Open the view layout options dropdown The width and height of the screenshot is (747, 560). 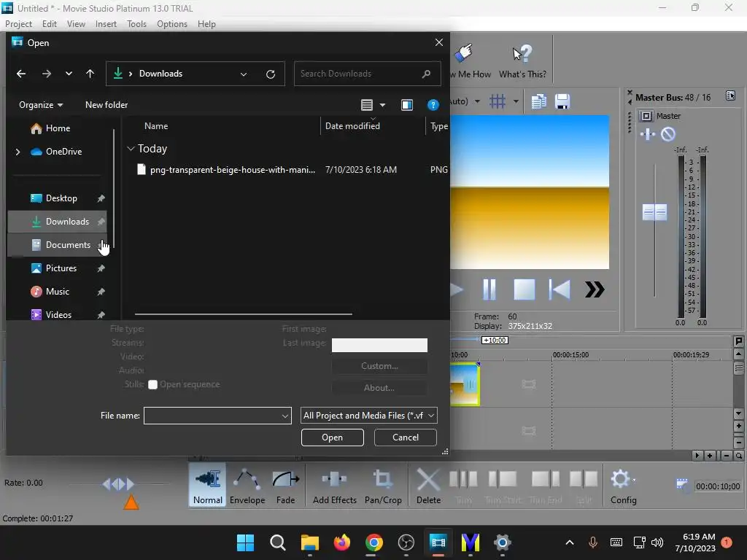point(382,105)
